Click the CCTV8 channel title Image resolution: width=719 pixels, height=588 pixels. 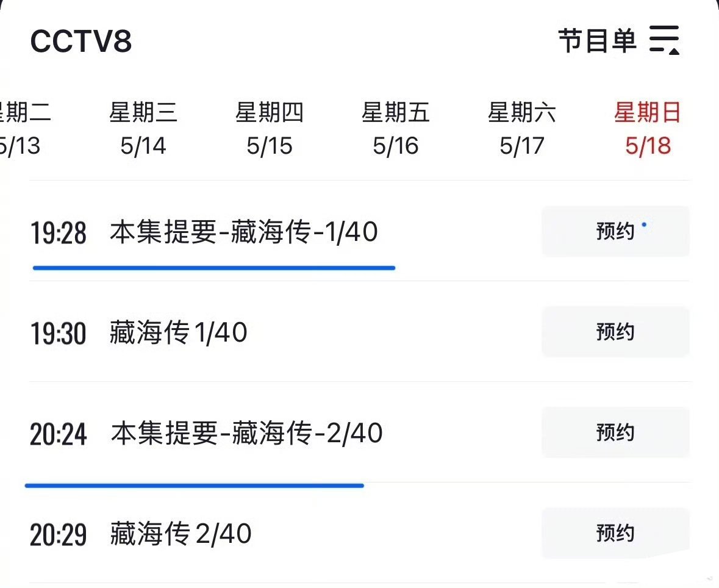[81, 41]
